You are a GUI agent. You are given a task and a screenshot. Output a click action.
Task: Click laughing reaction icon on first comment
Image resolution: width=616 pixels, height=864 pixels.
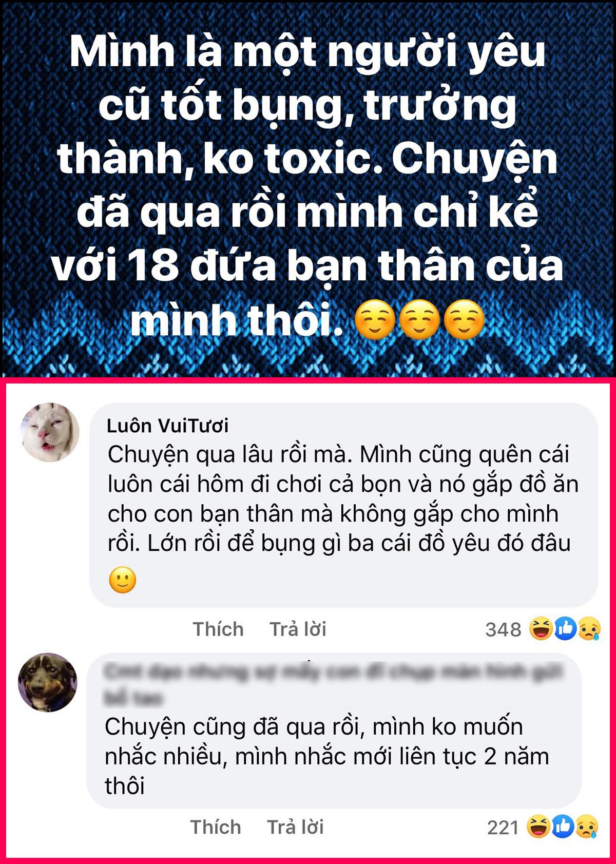point(541,629)
